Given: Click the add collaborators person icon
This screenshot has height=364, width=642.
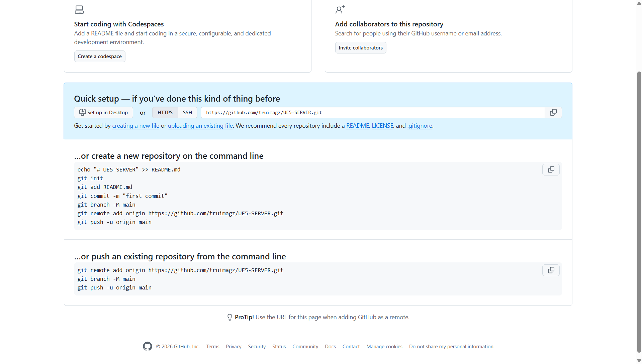Looking at the screenshot, I should pyautogui.click(x=340, y=10).
